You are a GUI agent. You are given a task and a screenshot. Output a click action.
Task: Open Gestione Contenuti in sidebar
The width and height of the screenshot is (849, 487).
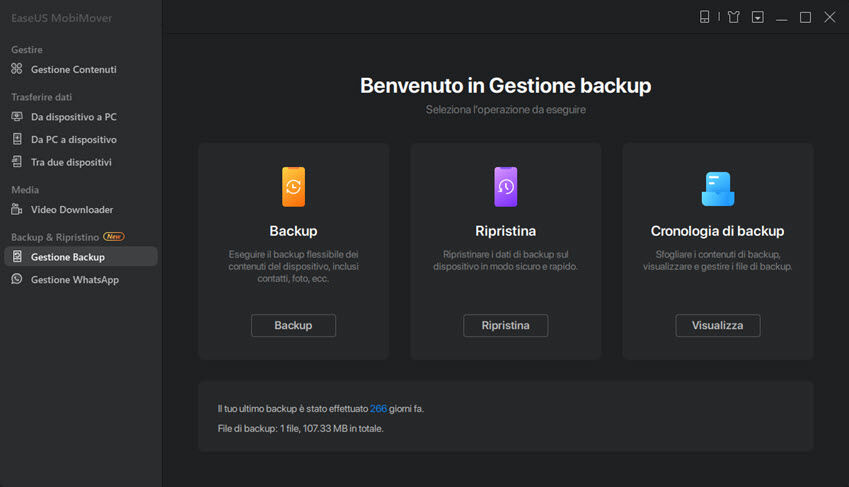73,70
